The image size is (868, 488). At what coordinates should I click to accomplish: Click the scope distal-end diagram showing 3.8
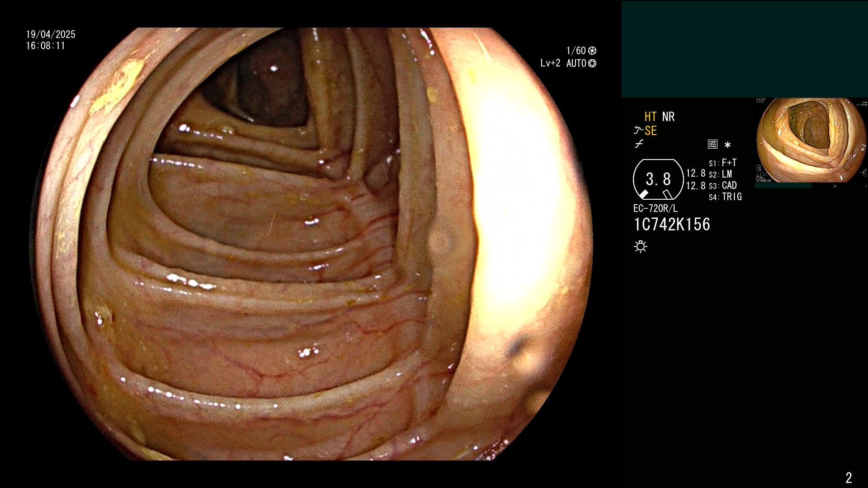tap(658, 179)
